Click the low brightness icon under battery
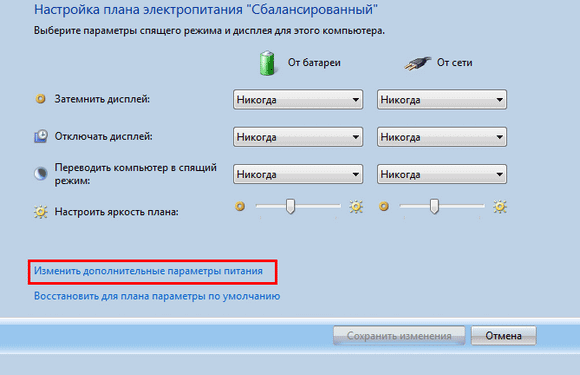The image size is (580, 375). [240, 206]
